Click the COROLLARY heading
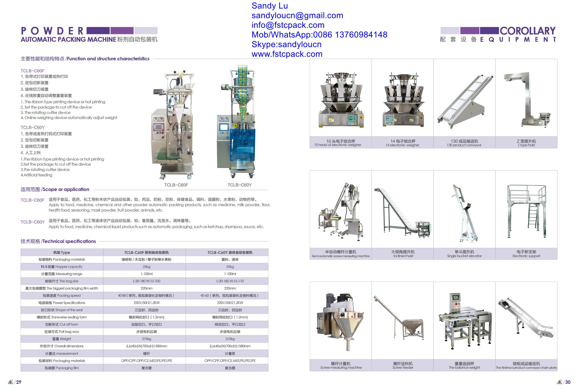The height and width of the screenshot is (392, 578). point(528,31)
